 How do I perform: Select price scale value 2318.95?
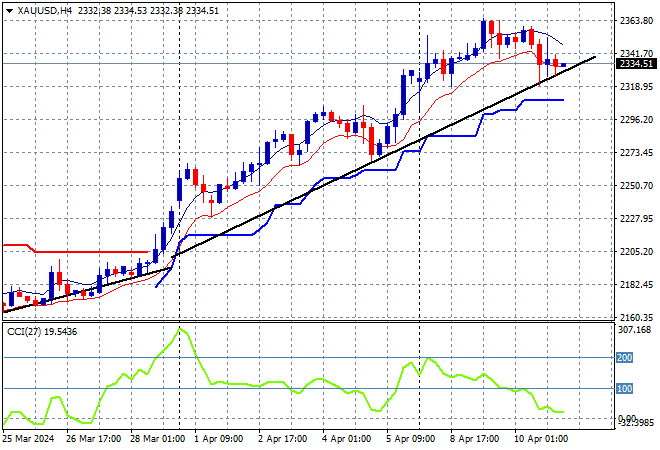tap(636, 87)
